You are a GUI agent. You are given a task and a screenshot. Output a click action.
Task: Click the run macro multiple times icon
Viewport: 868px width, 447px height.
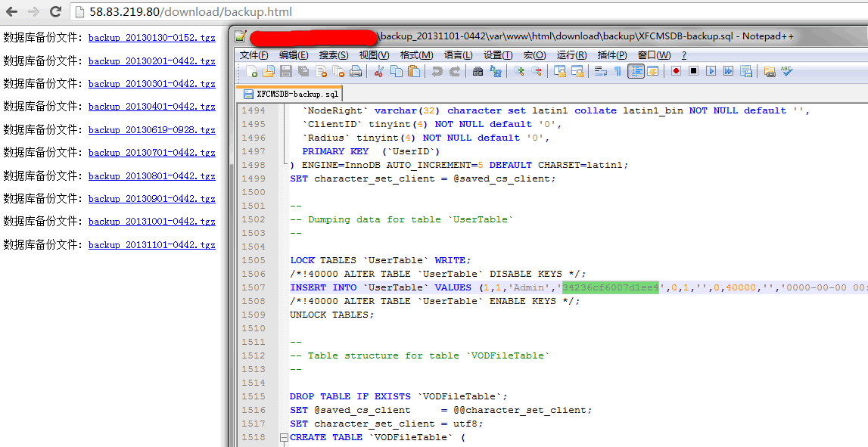[x=728, y=71]
